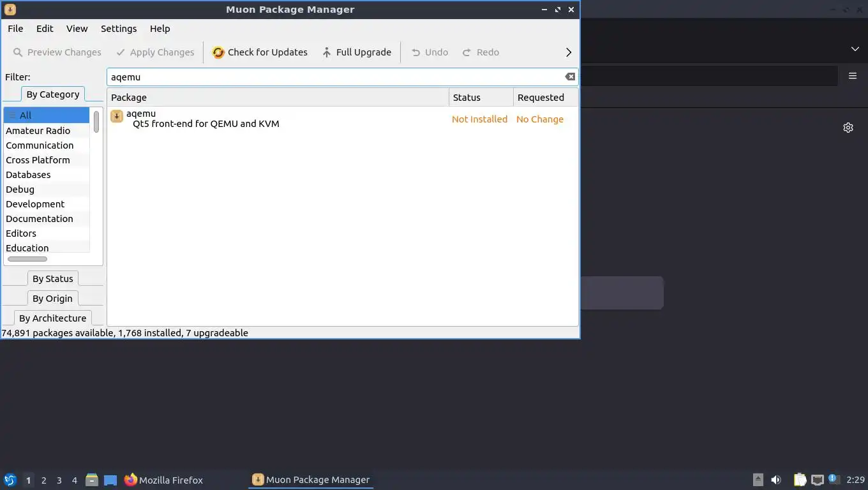Select the Databases category

[47, 175]
